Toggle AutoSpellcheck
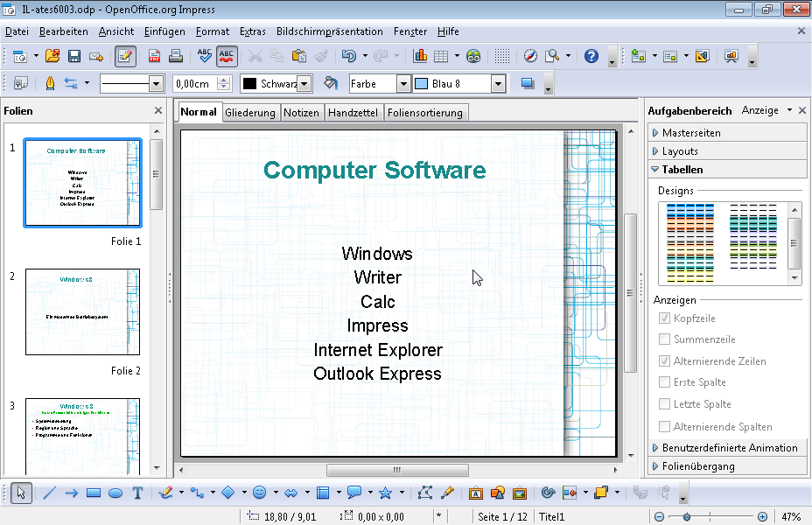 tap(227, 56)
